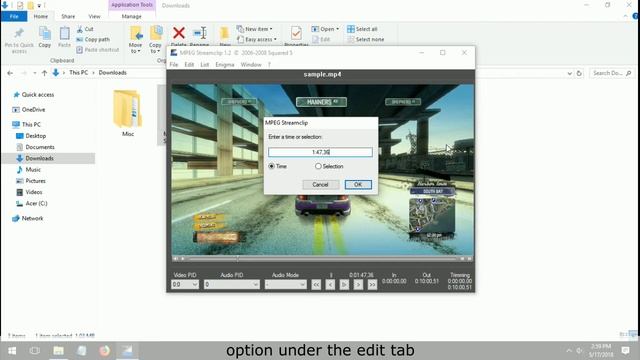This screenshot has width=640, height=360.
Task: Click the Rename icon in ribbon
Action: click(200, 33)
